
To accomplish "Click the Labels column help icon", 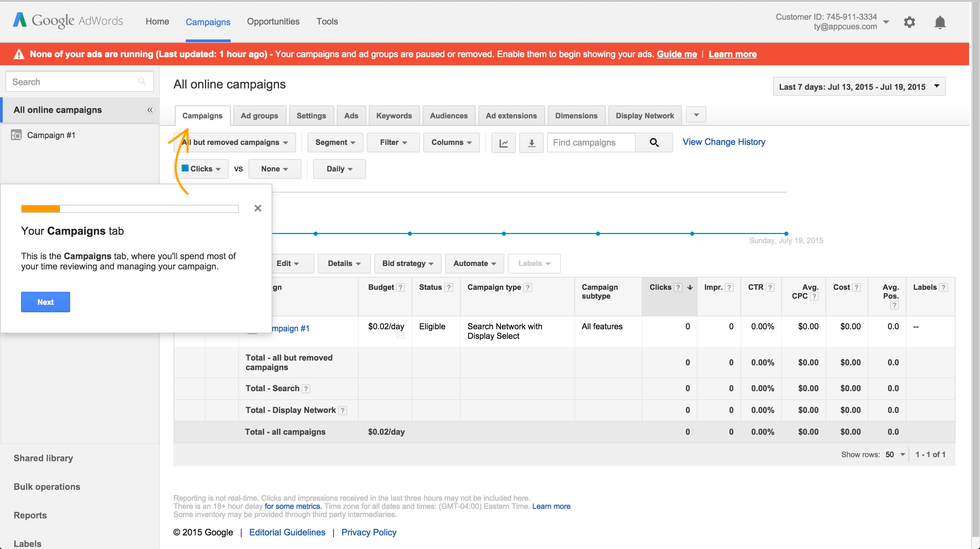I will tap(943, 287).
